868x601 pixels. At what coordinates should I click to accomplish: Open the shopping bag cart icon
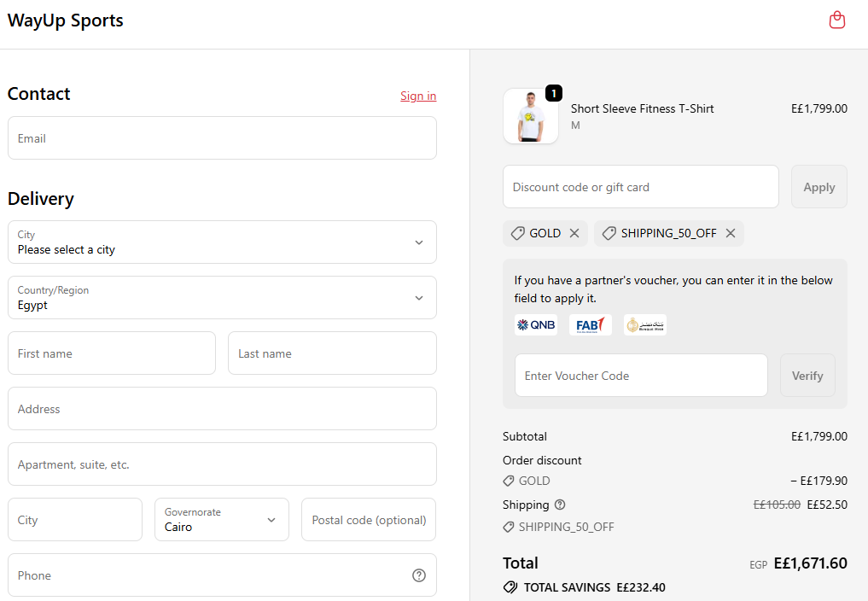tap(837, 19)
